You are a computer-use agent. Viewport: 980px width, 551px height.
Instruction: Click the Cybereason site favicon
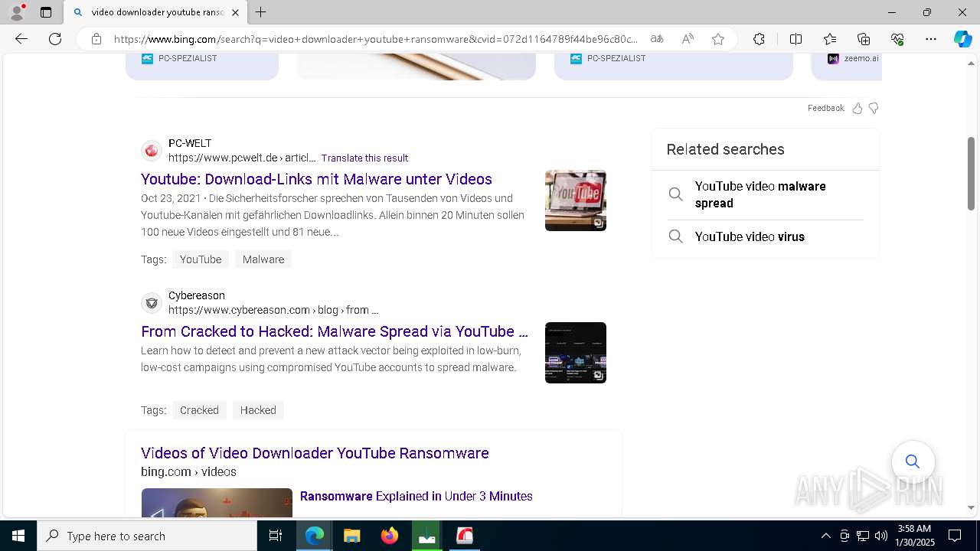click(x=152, y=303)
